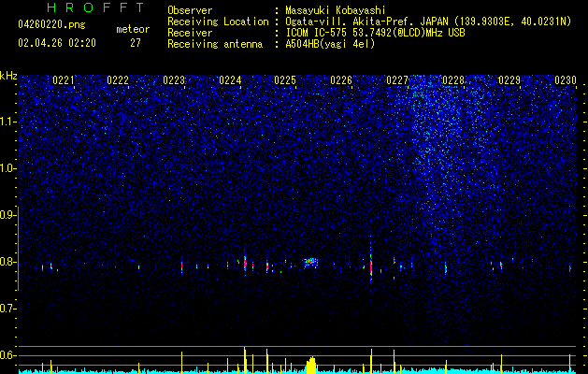Click the 0226 time marker

pos(341,80)
